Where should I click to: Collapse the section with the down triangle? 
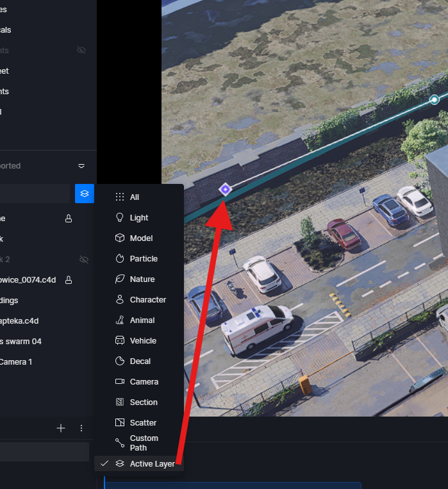coord(81,166)
